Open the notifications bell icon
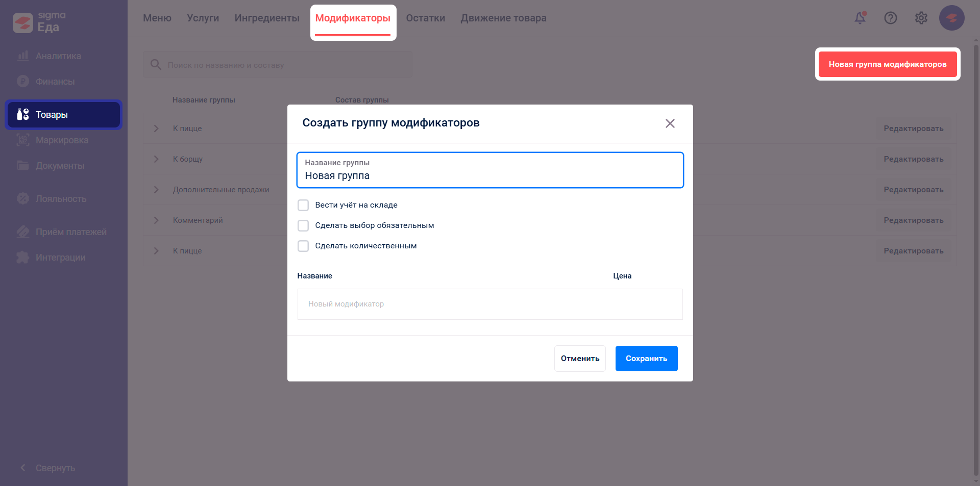This screenshot has height=486, width=980. pyautogui.click(x=860, y=18)
